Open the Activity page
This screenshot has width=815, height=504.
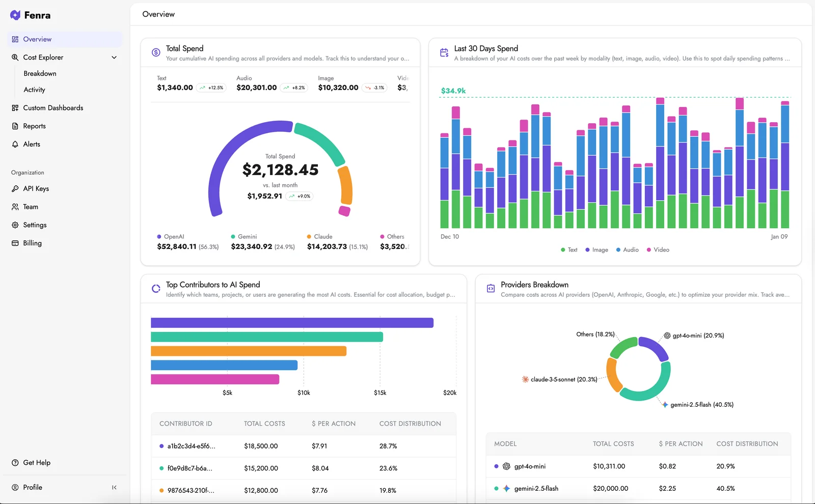[x=34, y=90]
